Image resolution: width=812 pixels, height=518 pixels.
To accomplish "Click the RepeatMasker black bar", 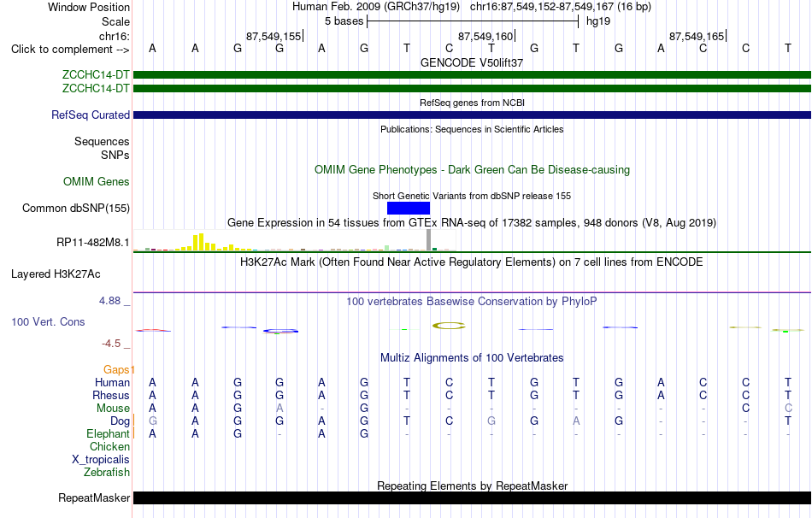I will pos(473,497).
